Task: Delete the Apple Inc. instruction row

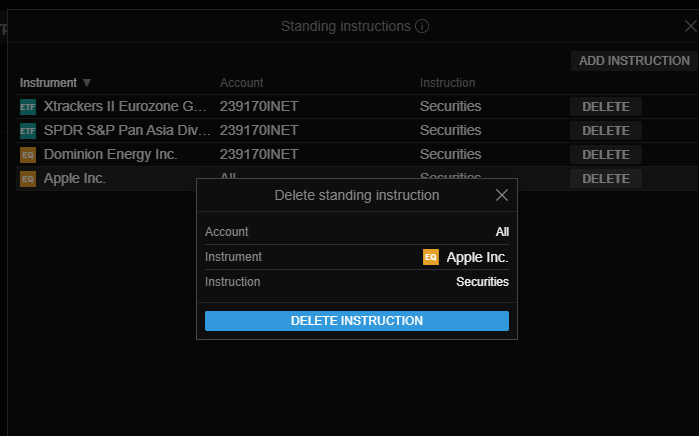Action: (605, 179)
